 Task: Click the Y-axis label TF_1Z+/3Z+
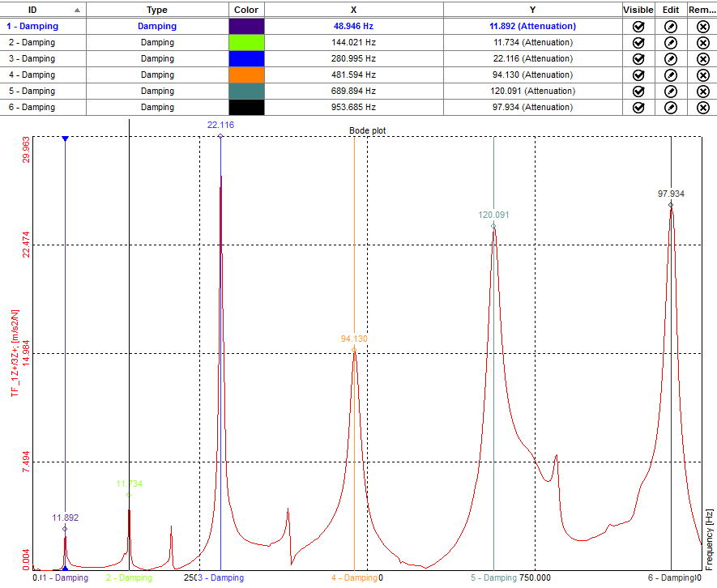15,353
